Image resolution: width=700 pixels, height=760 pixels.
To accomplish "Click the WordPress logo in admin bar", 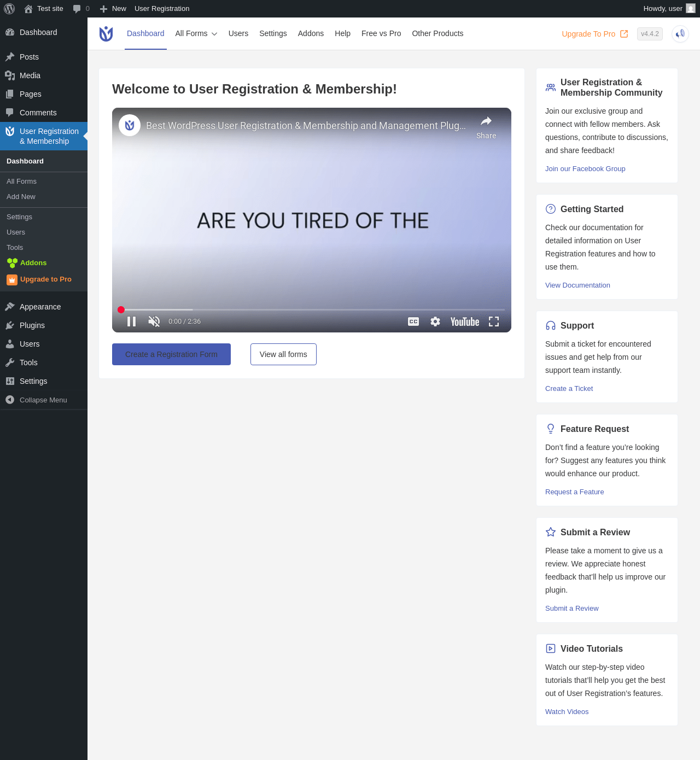I will pos(9,9).
